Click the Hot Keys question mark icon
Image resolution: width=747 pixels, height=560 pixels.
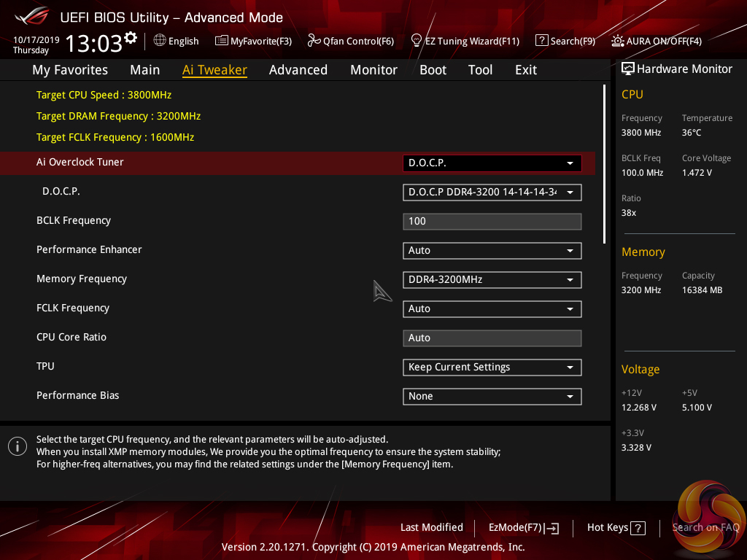638,528
